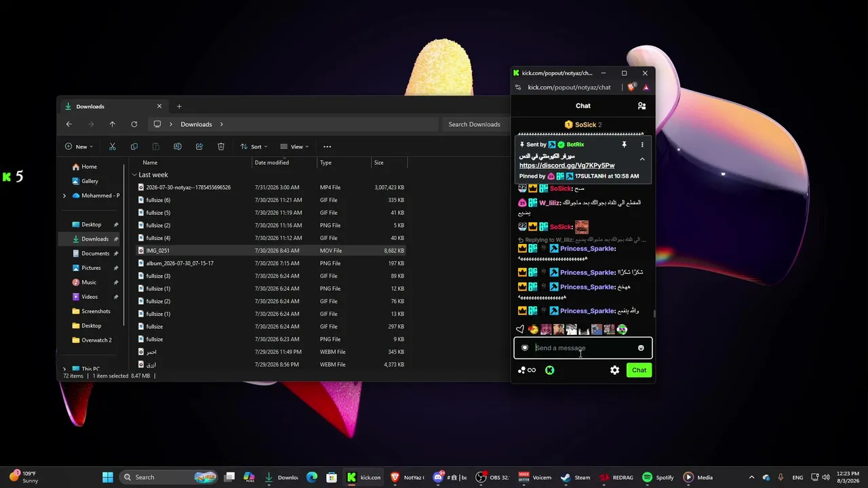Click the unpin icon on pinned message

(624, 144)
